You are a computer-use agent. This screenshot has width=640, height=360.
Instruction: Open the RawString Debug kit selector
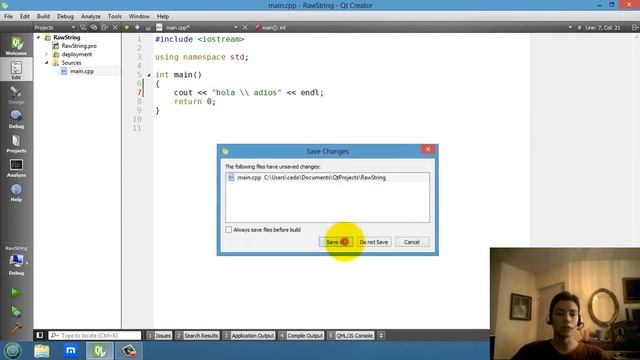pos(16,261)
